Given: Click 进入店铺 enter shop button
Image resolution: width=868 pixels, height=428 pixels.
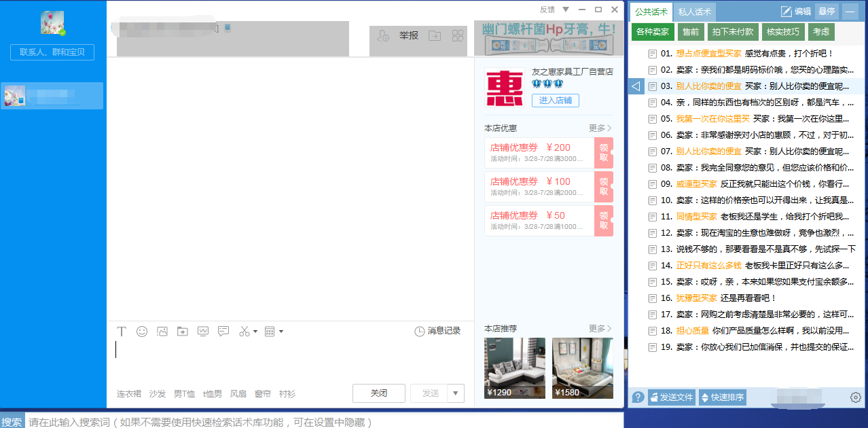Looking at the screenshot, I should [556, 101].
